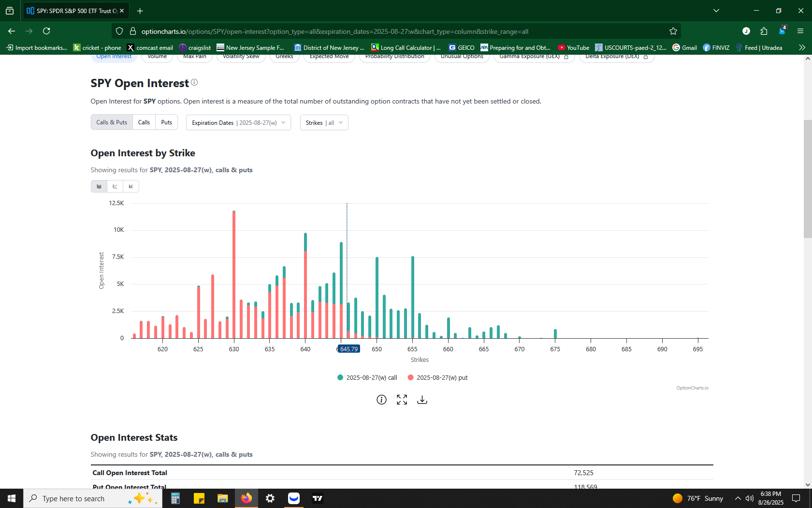Open the Greeks tab
This screenshot has width=812, height=508.
point(285,57)
